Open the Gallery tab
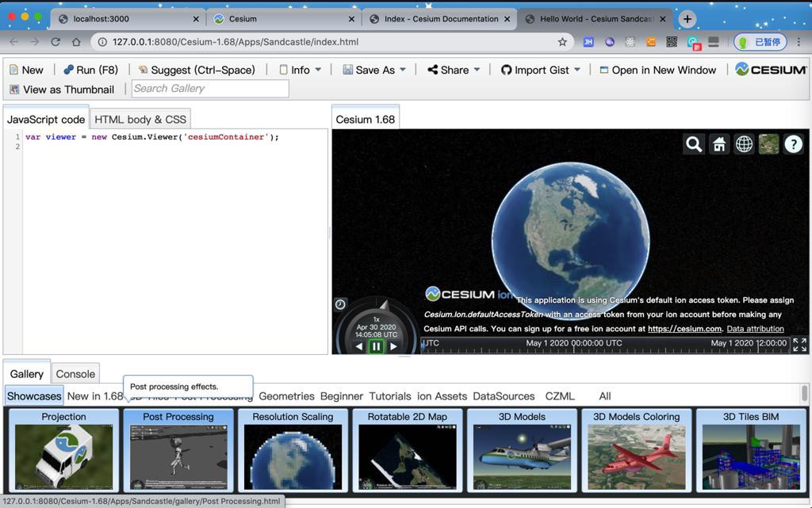This screenshot has height=508, width=812. pyautogui.click(x=26, y=374)
